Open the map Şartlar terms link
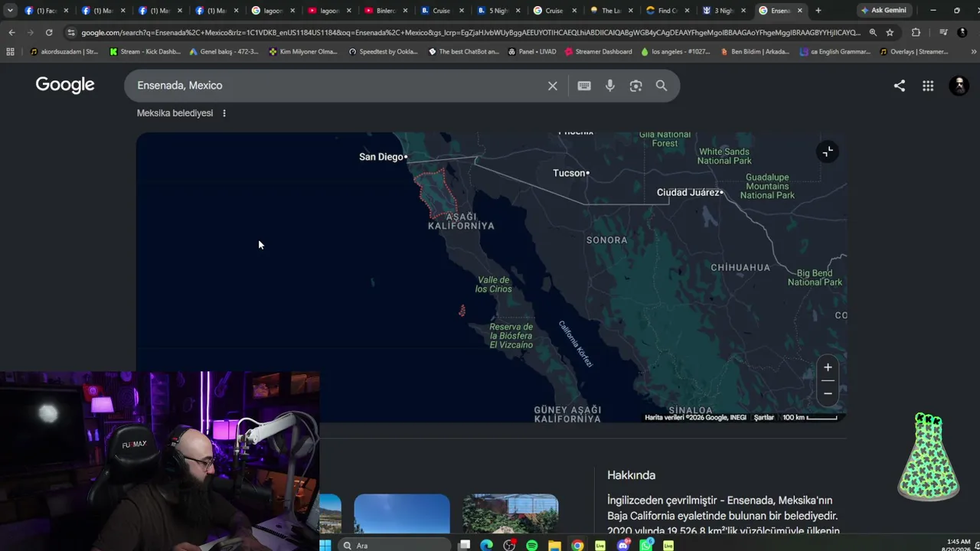The image size is (980, 551). point(764,418)
